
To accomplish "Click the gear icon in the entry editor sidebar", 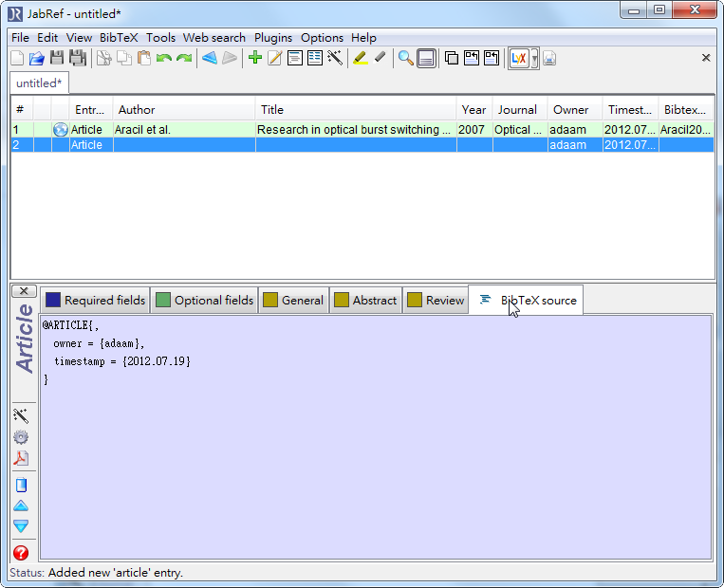I will [x=21, y=437].
